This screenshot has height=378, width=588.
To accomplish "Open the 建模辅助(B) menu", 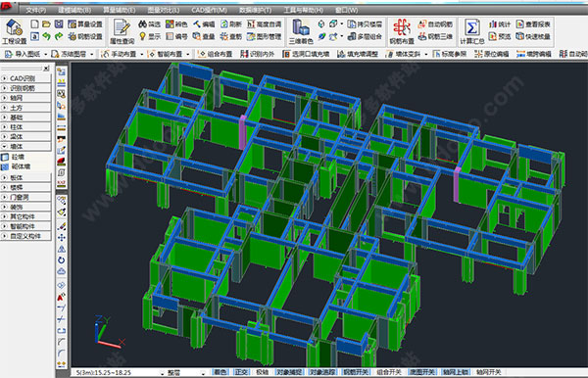I will (74, 10).
